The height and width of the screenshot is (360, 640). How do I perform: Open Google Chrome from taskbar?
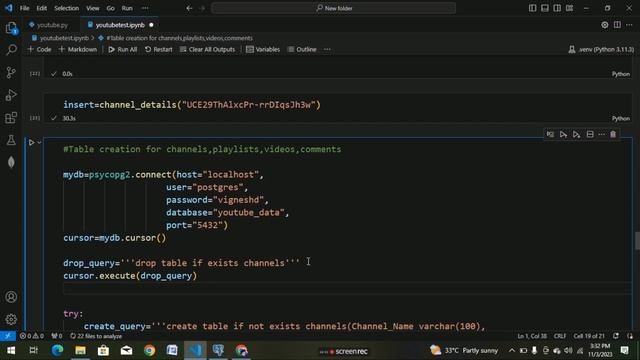[x=149, y=350]
